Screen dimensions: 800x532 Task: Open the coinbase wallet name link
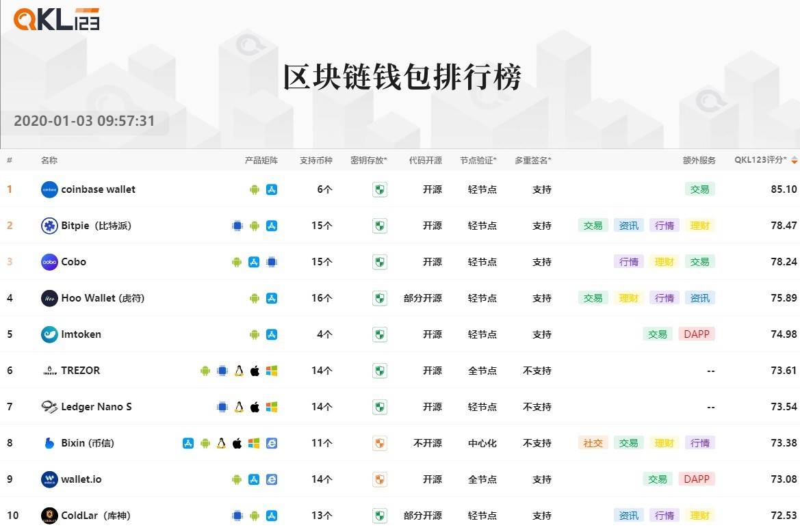point(99,189)
